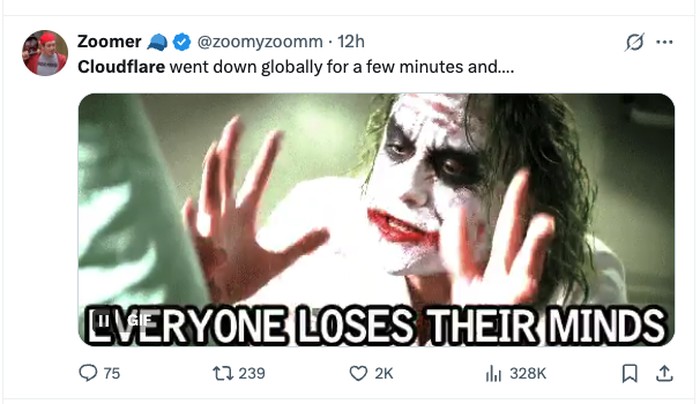Click the Grok explain icon
Image resolution: width=700 pixels, height=404 pixels.
coord(633,43)
